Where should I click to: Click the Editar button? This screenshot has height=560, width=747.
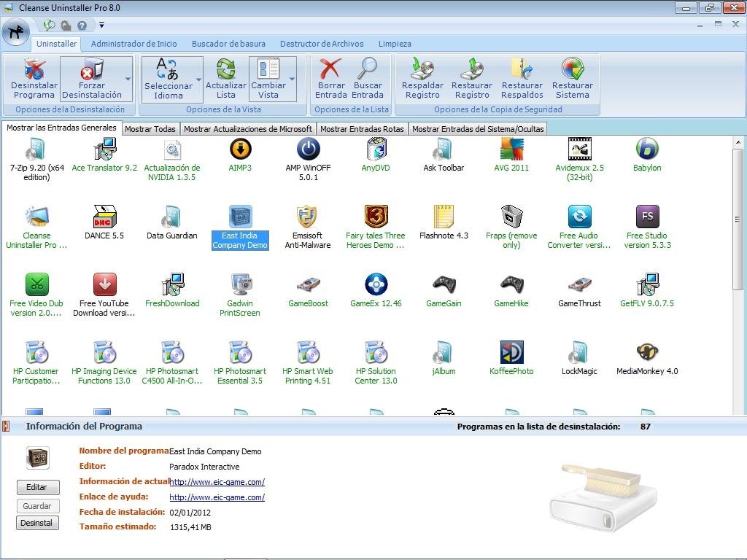(38, 487)
